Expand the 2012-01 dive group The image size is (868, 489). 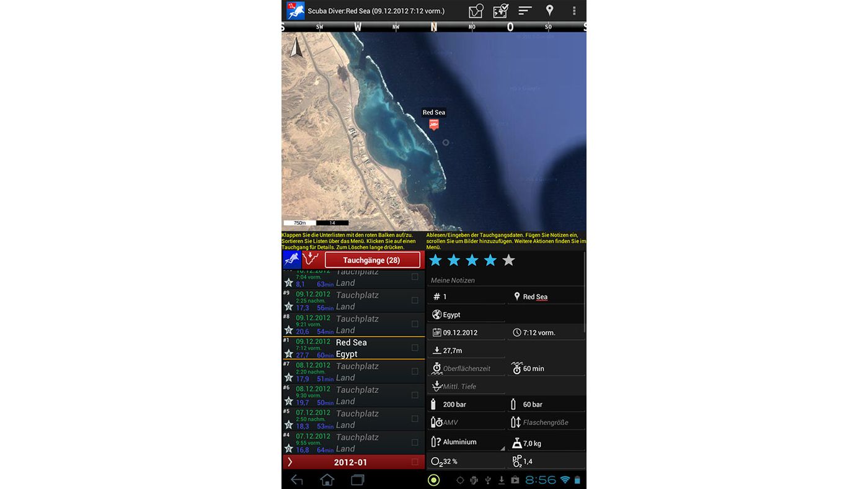290,462
